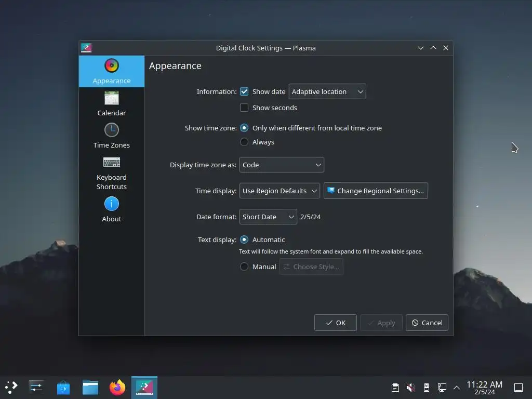The width and height of the screenshot is (532, 399).
Task: Launch Firefox from the taskbar
Action: click(x=117, y=387)
